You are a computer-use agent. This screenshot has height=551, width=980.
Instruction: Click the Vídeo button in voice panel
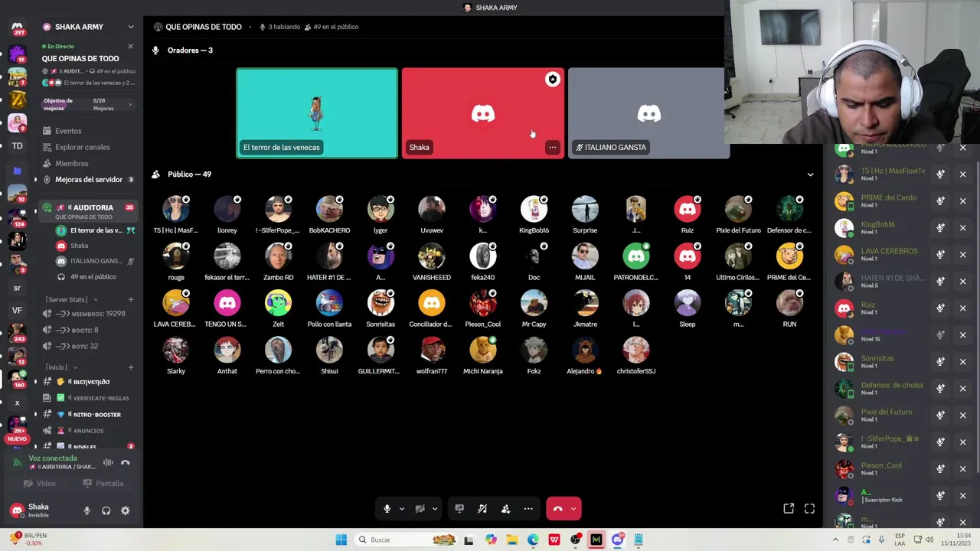(x=39, y=484)
